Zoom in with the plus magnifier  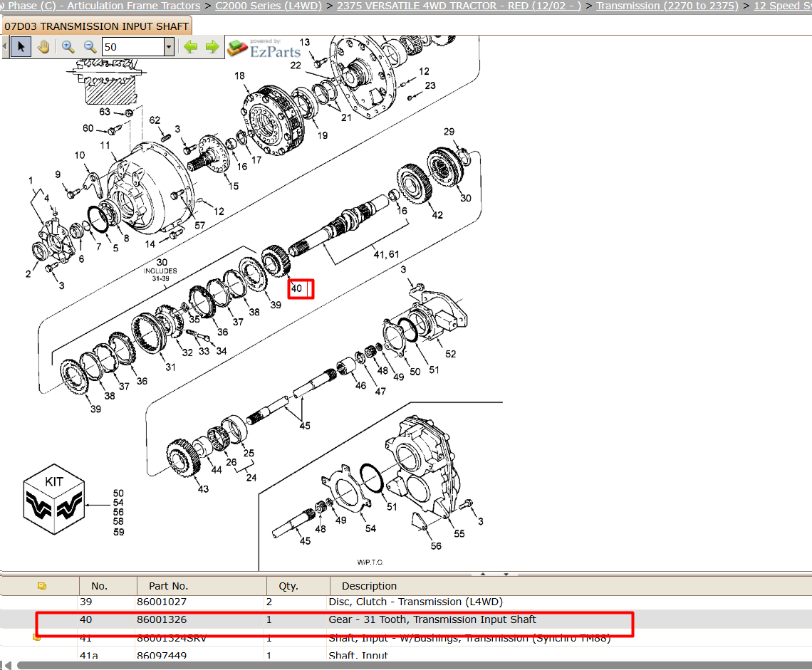68,47
